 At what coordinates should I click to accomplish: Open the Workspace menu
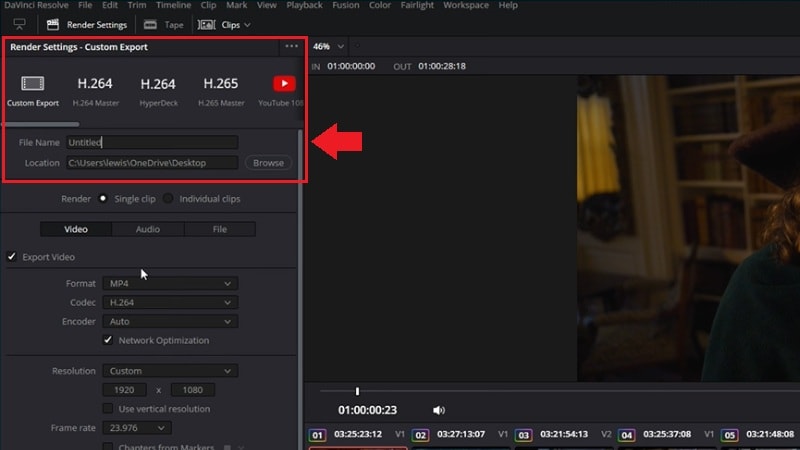click(466, 5)
